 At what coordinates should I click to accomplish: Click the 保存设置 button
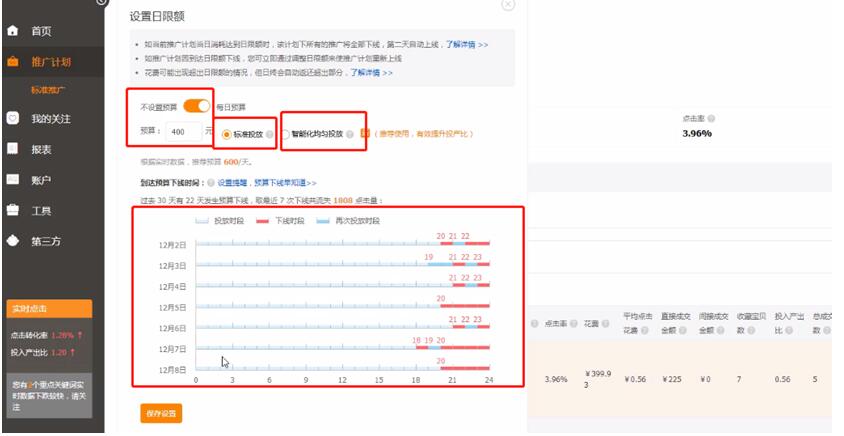pyautogui.click(x=161, y=413)
